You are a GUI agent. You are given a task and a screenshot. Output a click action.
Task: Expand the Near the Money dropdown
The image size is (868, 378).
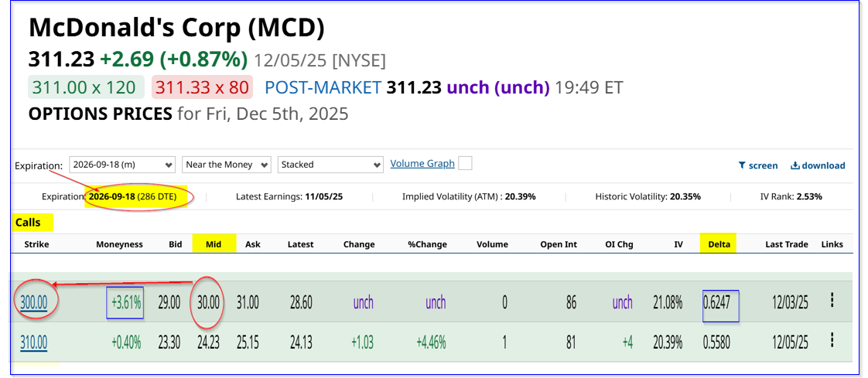(x=227, y=165)
